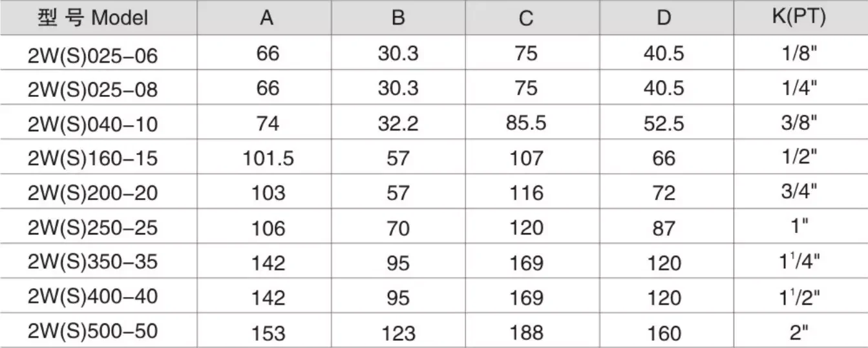Click the 188 value in column C

(526, 332)
